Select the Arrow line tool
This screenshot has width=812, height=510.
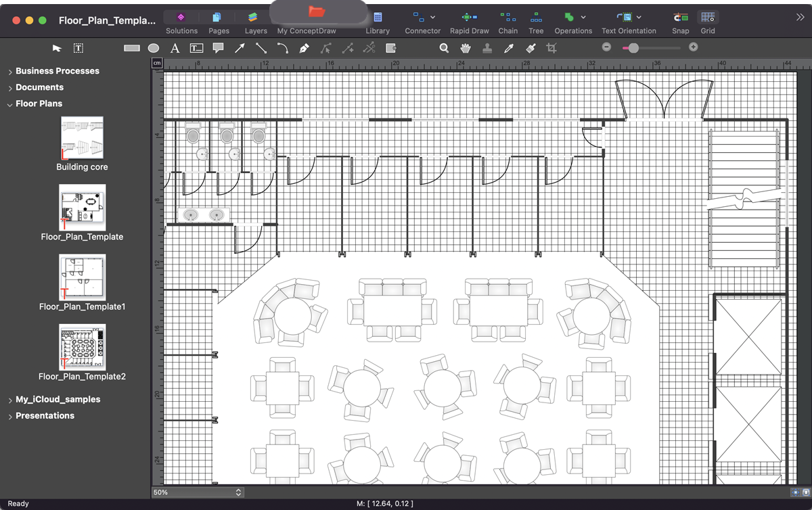pos(240,48)
